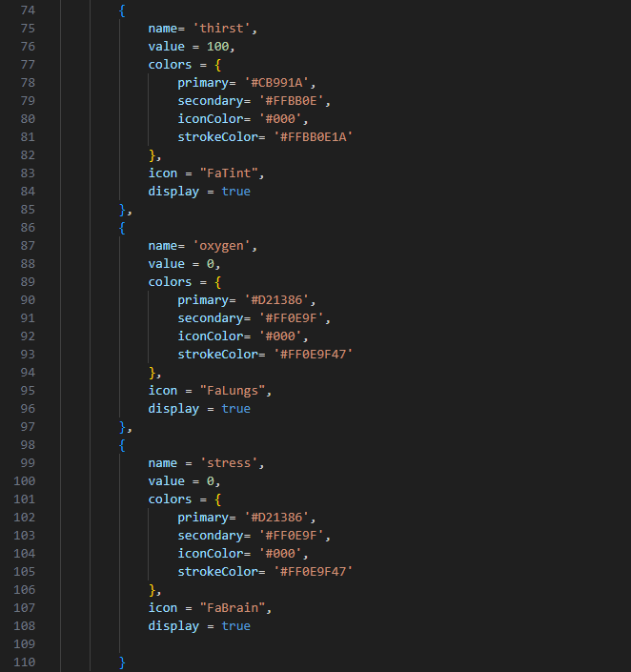Click 'true' on line 108
This screenshot has width=631, height=672.
click(235, 625)
